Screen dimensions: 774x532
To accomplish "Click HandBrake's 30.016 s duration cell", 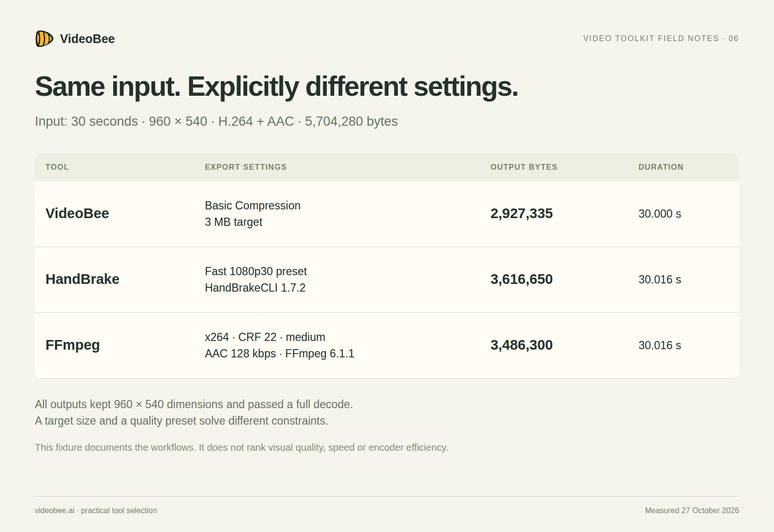I will tap(660, 280).
